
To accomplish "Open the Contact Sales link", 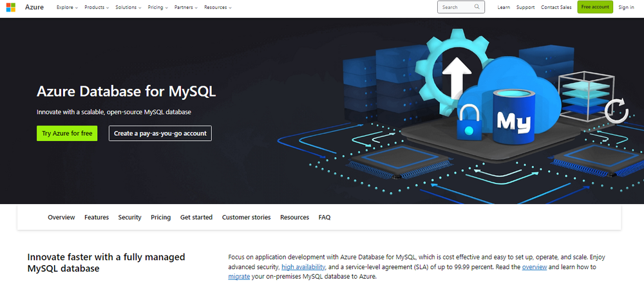I will [x=556, y=7].
